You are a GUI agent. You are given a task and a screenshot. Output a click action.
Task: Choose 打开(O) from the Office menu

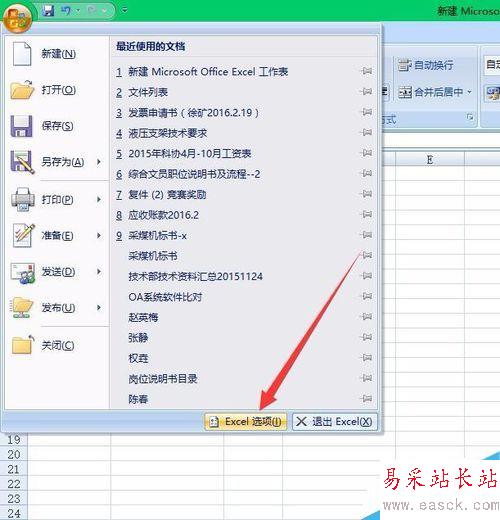pos(57,90)
